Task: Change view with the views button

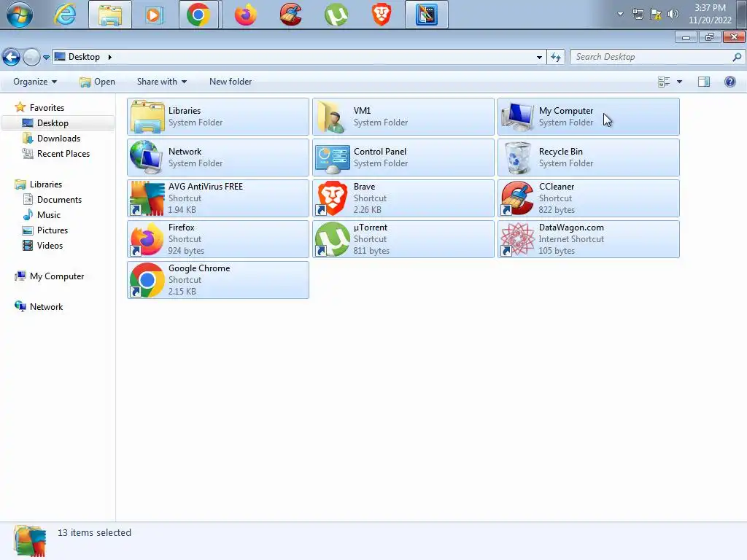Action: pos(664,82)
